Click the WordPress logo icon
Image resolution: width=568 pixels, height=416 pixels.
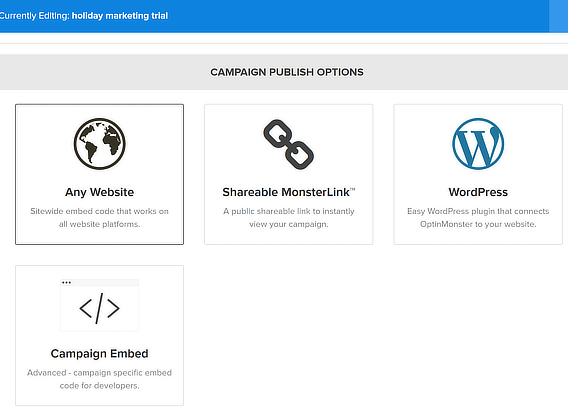[478, 144]
